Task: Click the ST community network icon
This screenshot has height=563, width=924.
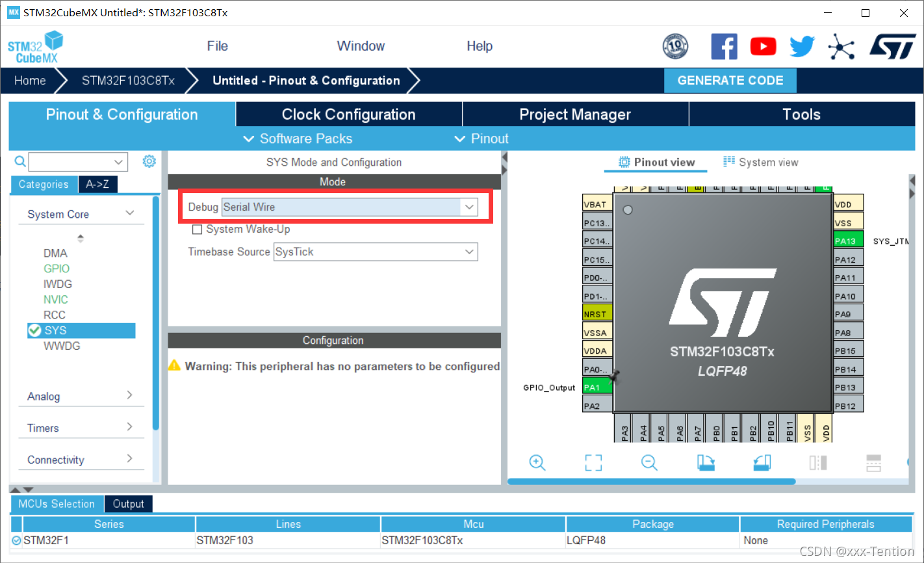Action: pyautogui.click(x=841, y=46)
